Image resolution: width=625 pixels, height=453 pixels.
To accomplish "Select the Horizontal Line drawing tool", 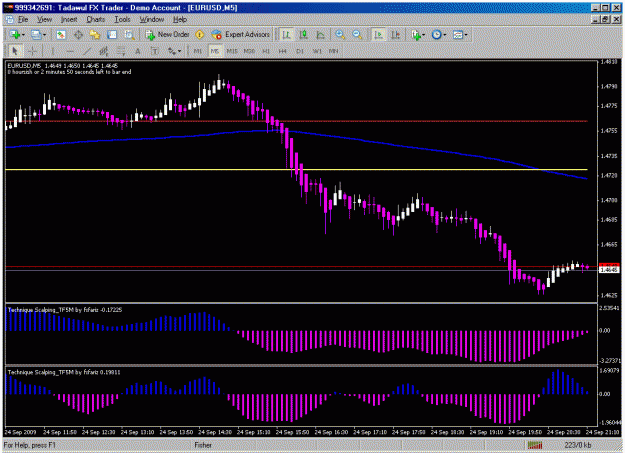I will point(70,51).
